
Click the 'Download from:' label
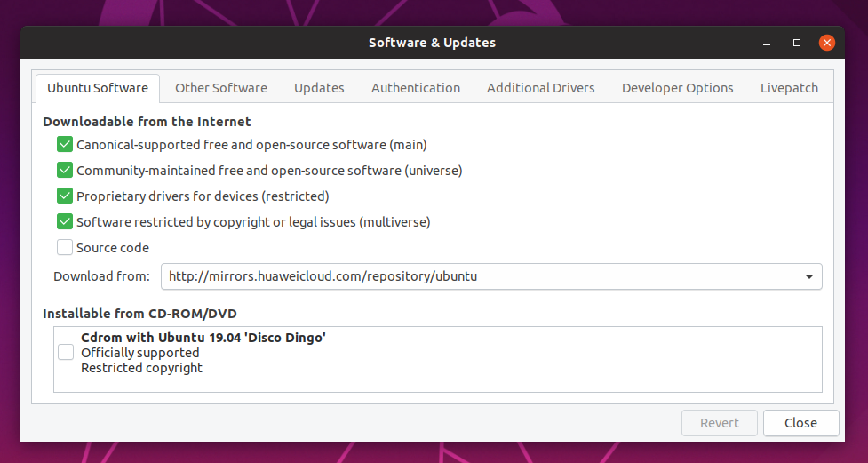click(101, 276)
